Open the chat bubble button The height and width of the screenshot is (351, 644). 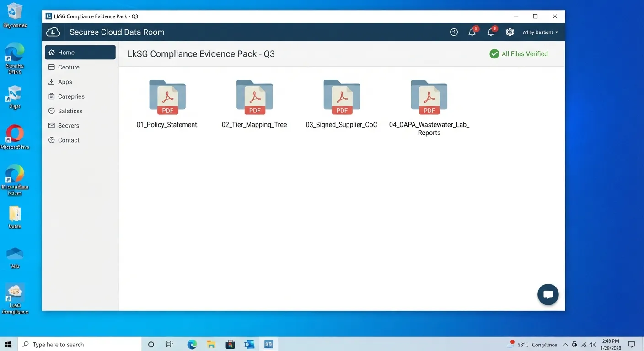[x=548, y=294]
